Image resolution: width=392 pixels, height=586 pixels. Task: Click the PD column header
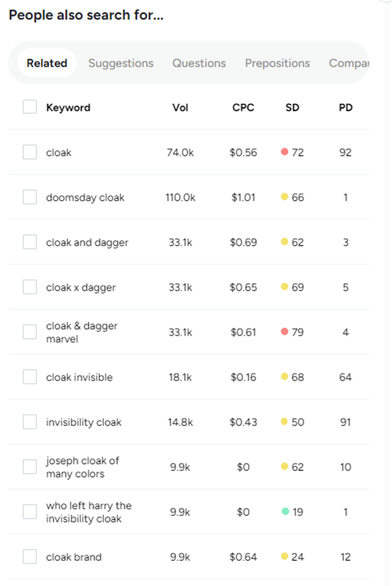345,108
